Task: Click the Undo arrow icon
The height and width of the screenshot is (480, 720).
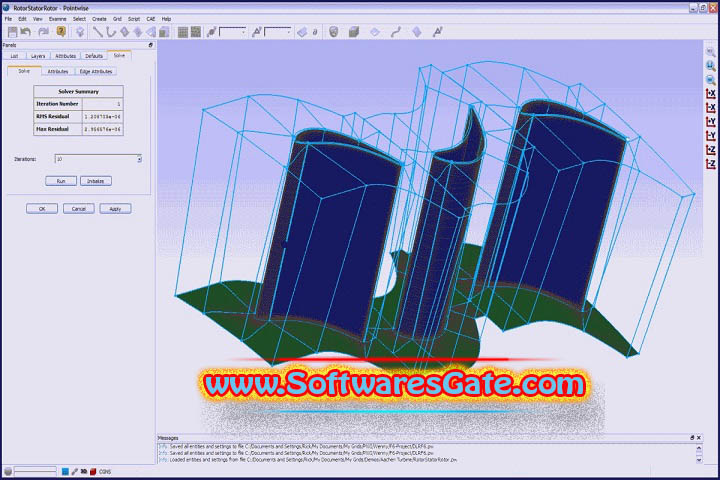Action: point(26,32)
